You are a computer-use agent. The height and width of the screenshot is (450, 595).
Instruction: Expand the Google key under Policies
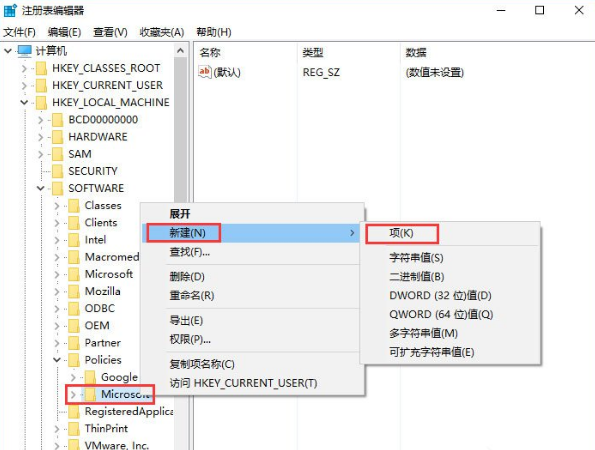point(73,378)
